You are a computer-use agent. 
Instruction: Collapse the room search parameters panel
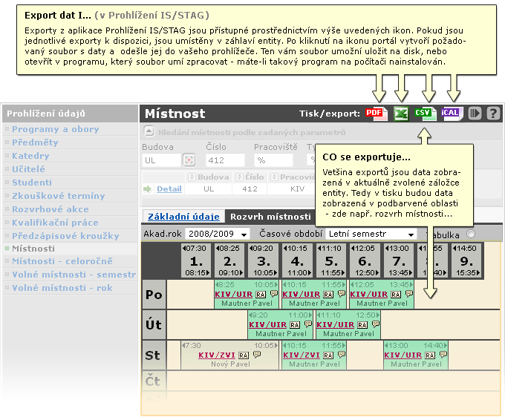[x=149, y=131]
